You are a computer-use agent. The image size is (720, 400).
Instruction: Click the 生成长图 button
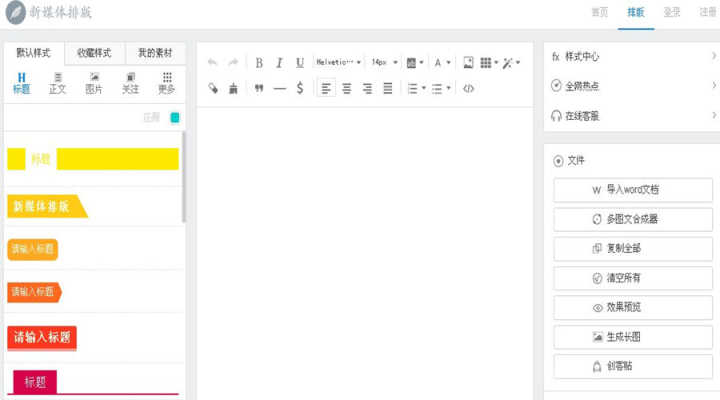[633, 337]
